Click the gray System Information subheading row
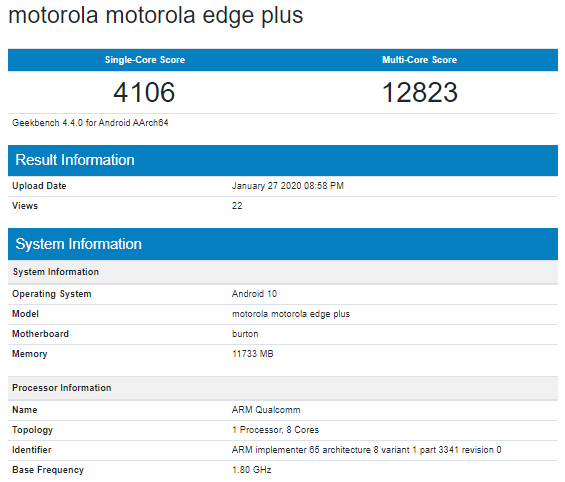Image resolution: width=565 pixels, height=482 pixels. [x=283, y=272]
